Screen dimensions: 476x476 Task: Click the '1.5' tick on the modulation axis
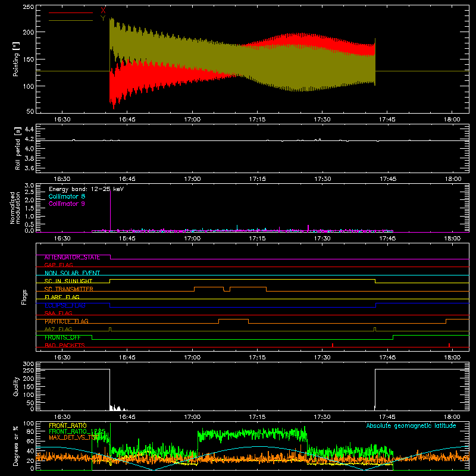click(29, 208)
